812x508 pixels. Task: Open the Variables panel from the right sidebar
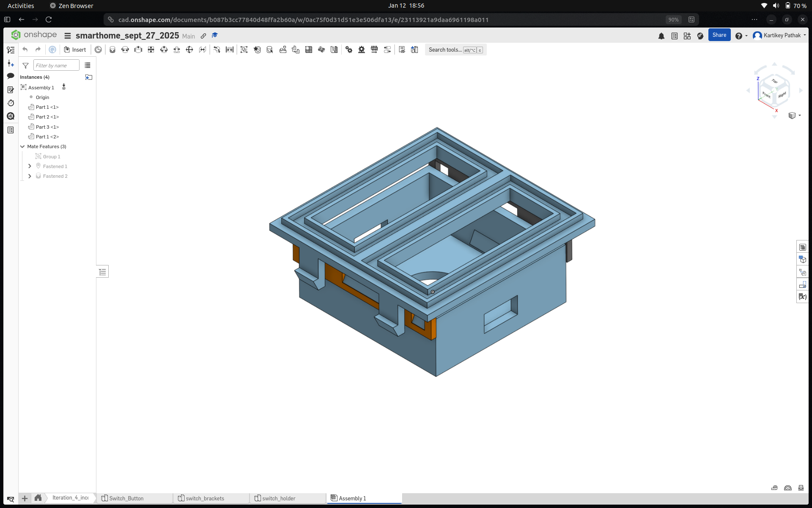tap(802, 296)
